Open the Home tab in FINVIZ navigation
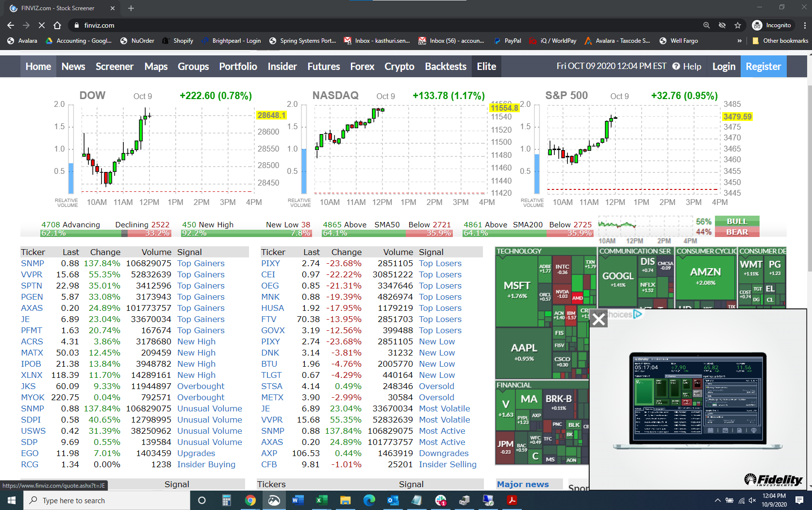Screen dimensions: 812x510 pyautogui.click(x=38, y=67)
